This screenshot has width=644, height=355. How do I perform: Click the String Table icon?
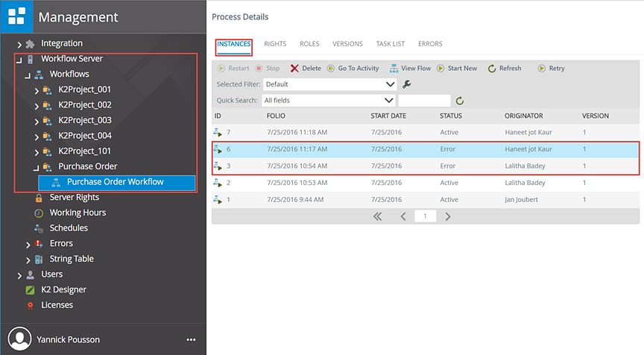(x=39, y=260)
